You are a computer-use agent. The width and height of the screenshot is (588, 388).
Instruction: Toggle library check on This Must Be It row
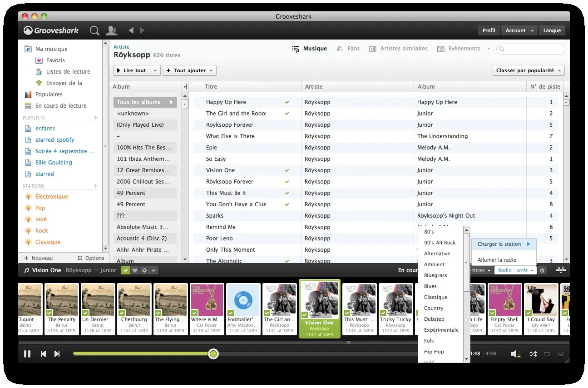pyautogui.click(x=287, y=193)
